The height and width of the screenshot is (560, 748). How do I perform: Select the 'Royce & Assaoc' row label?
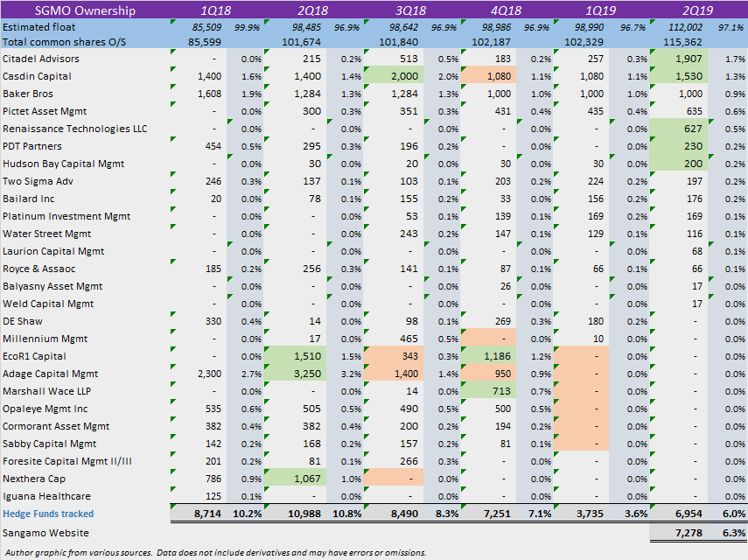click(x=39, y=269)
